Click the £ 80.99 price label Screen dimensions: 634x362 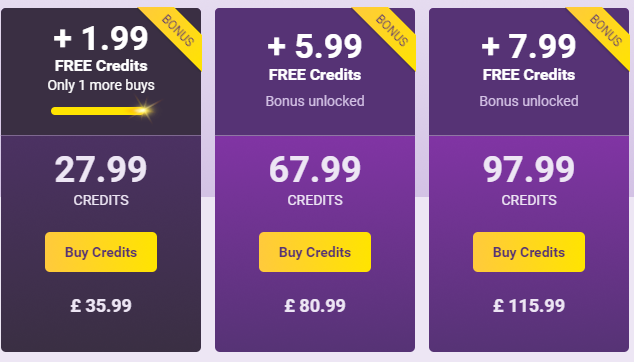pyautogui.click(x=315, y=305)
